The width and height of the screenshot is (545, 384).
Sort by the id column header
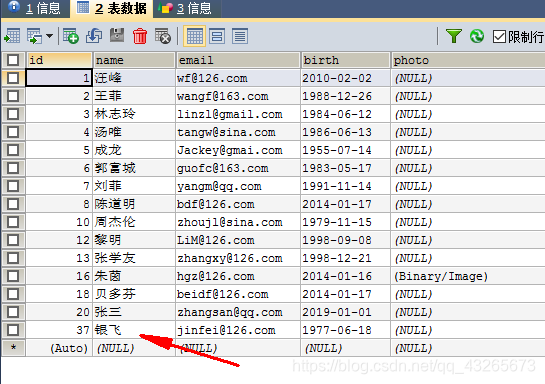[x=59, y=60]
